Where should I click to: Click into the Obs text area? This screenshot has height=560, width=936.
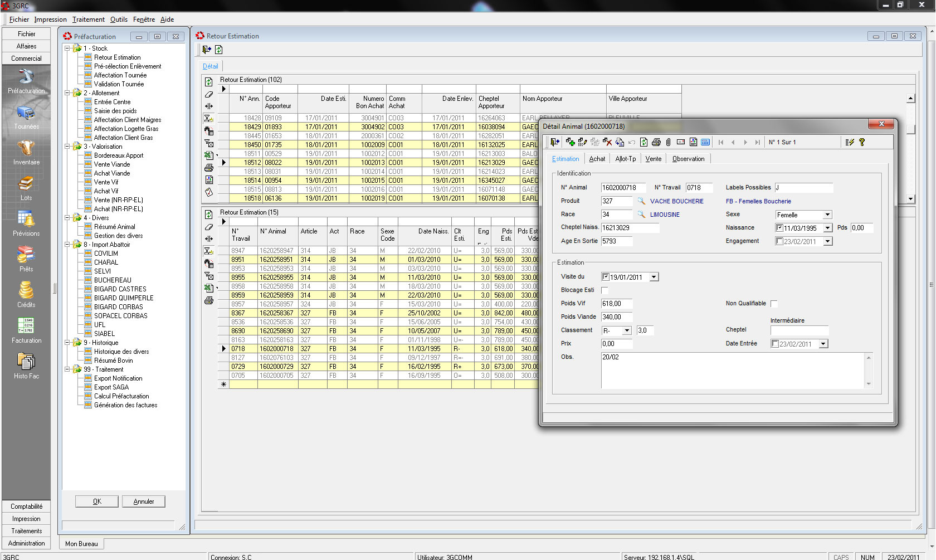click(x=733, y=371)
